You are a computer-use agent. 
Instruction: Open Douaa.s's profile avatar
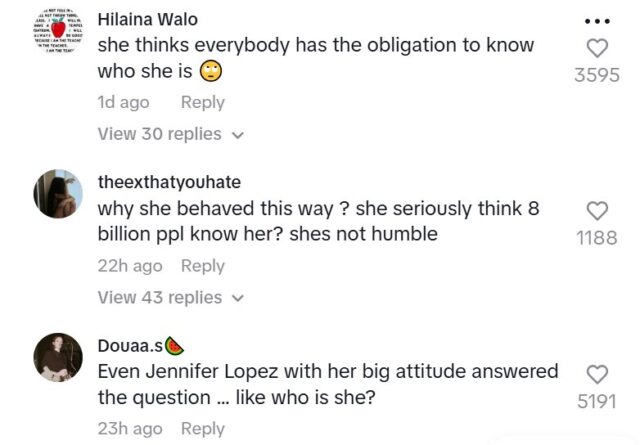coord(59,357)
